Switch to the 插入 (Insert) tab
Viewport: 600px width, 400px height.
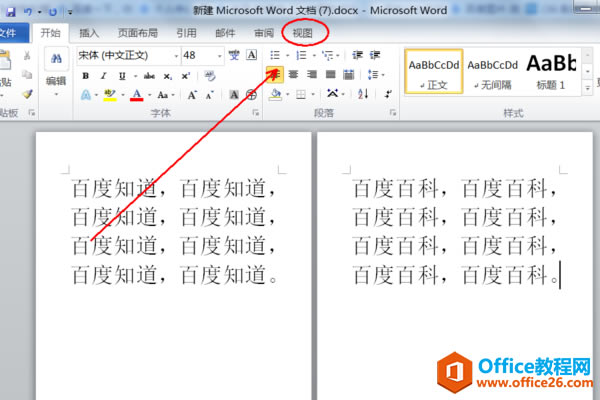coord(89,33)
